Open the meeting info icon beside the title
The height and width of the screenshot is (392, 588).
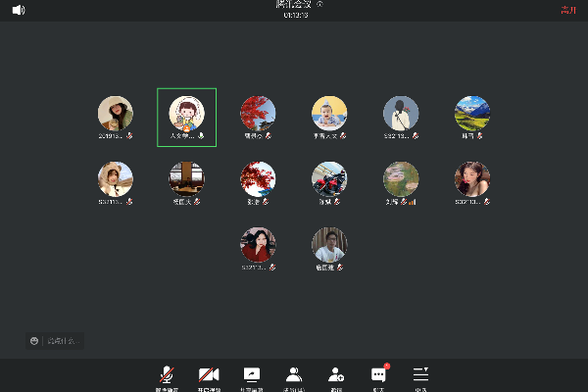click(x=319, y=5)
